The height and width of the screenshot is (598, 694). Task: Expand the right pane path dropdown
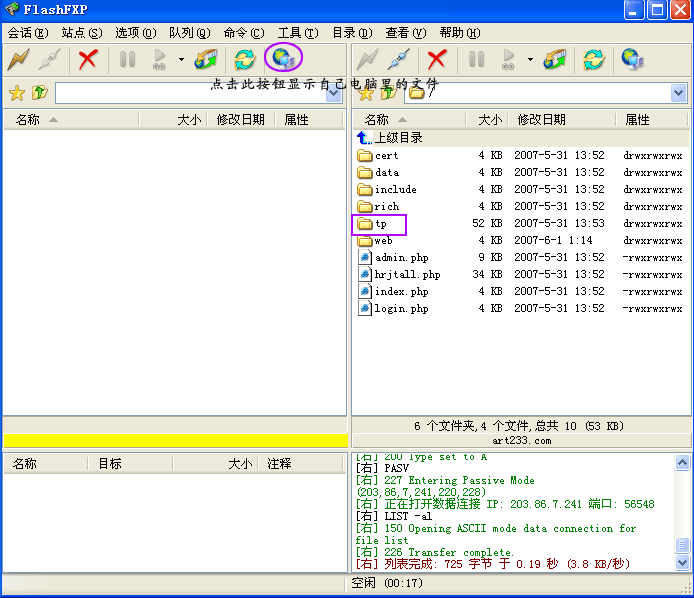coord(679,93)
